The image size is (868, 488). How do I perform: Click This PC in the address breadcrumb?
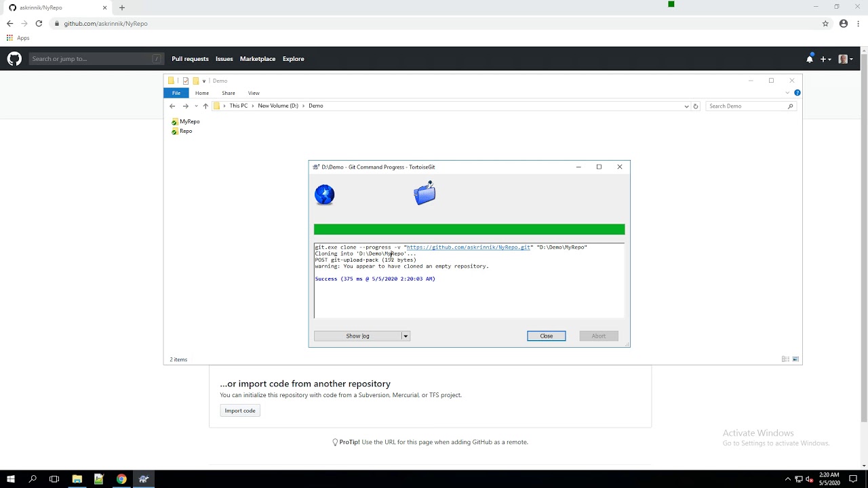coord(239,106)
